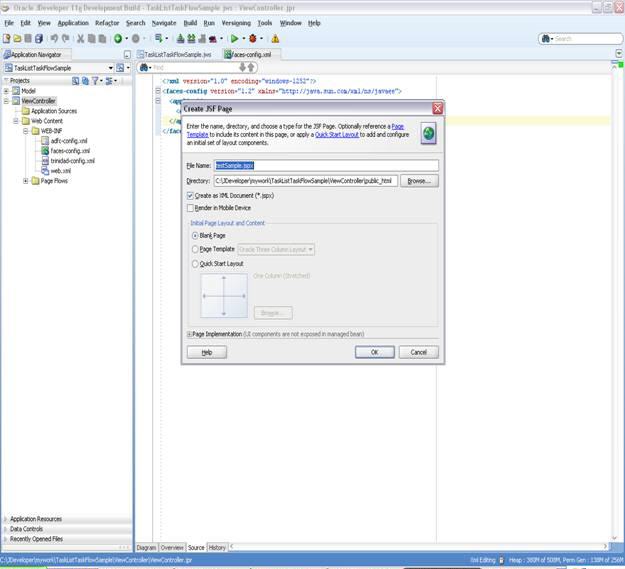This screenshot has width=625, height=569.
Task: Open the Oracle Three Column Layout dropdown
Action: [x=276, y=249]
